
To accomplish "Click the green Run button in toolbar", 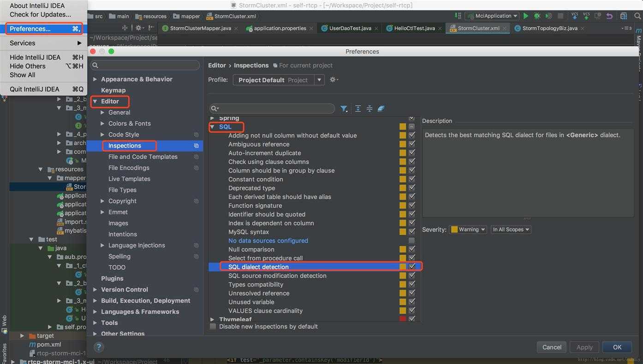I will [526, 16].
